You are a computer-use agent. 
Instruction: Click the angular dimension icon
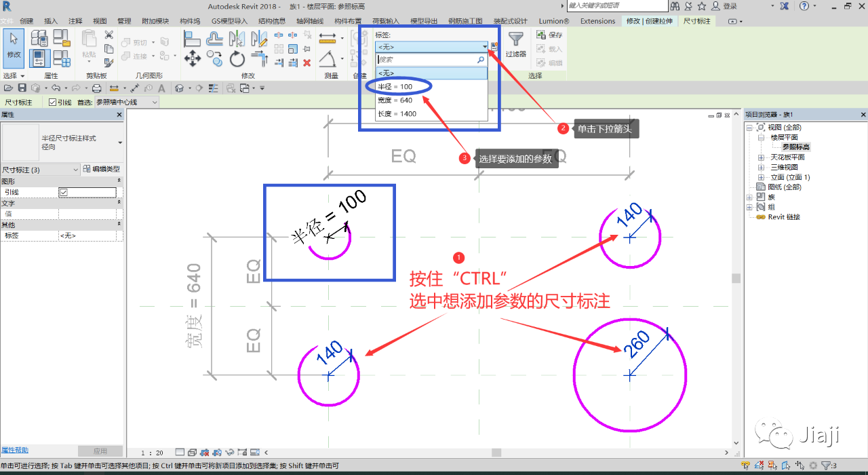[327, 59]
